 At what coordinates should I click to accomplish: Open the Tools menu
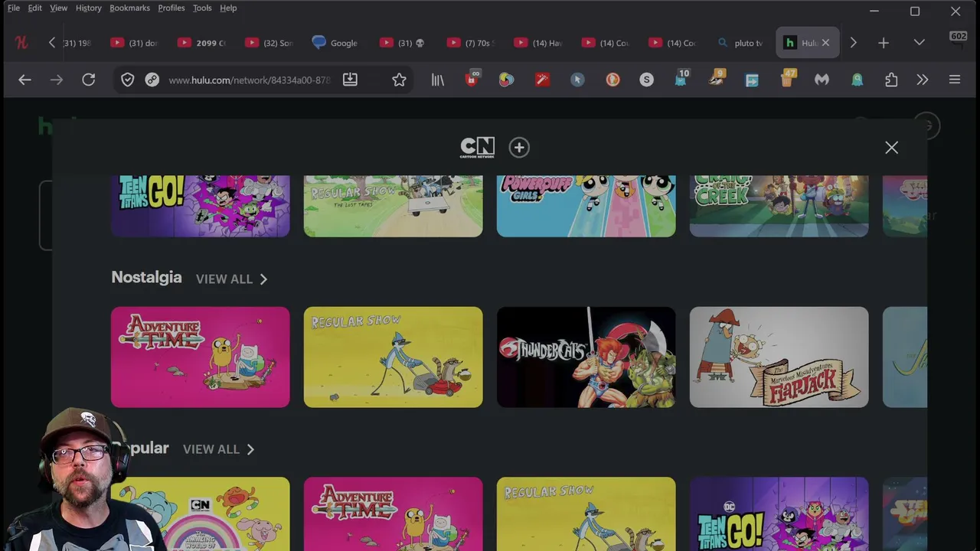click(x=202, y=8)
